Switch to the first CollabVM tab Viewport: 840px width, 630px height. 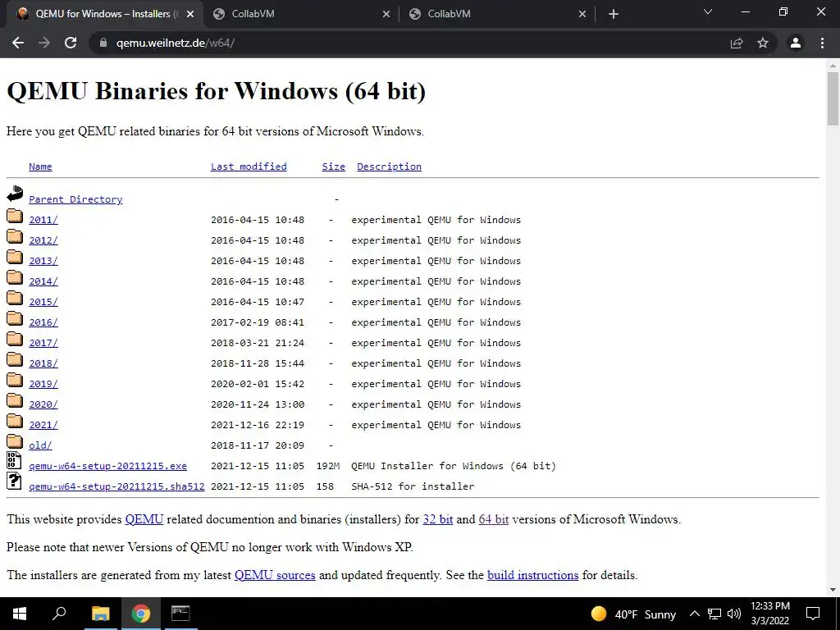[x=301, y=14]
